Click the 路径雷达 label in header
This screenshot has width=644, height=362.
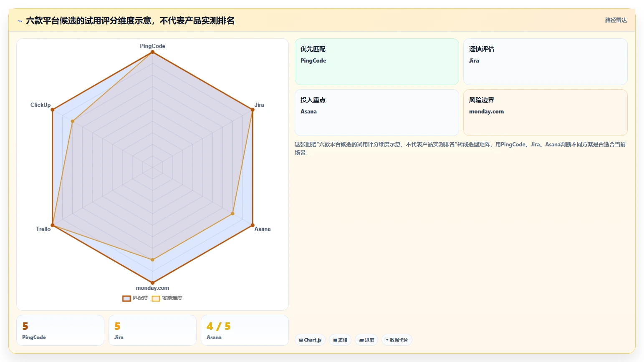pyautogui.click(x=616, y=20)
